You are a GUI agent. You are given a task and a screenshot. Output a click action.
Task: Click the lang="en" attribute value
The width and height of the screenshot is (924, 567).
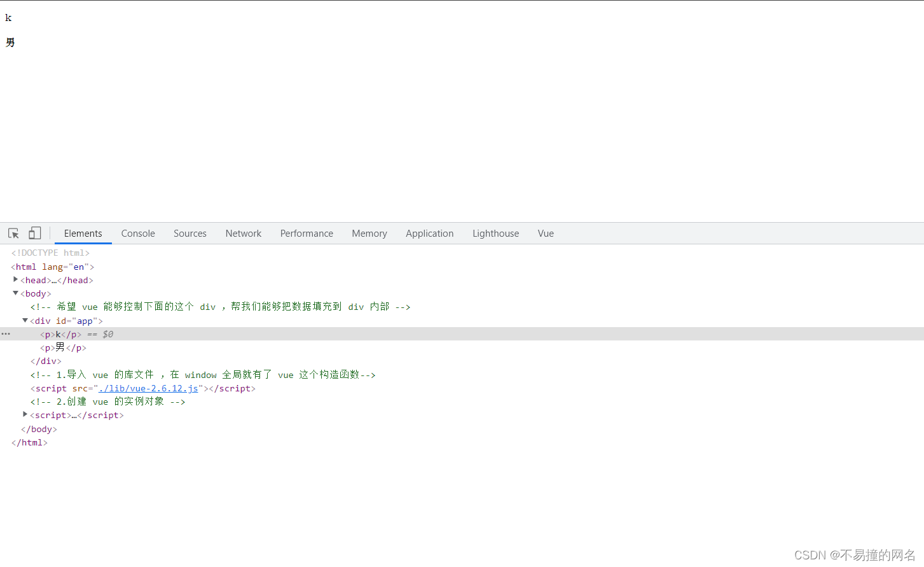point(79,267)
